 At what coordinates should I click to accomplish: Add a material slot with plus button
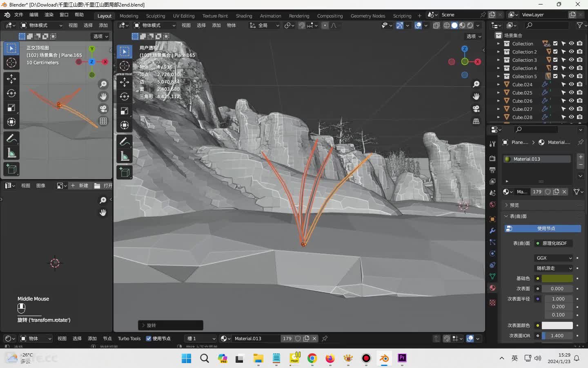pos(581,157)
